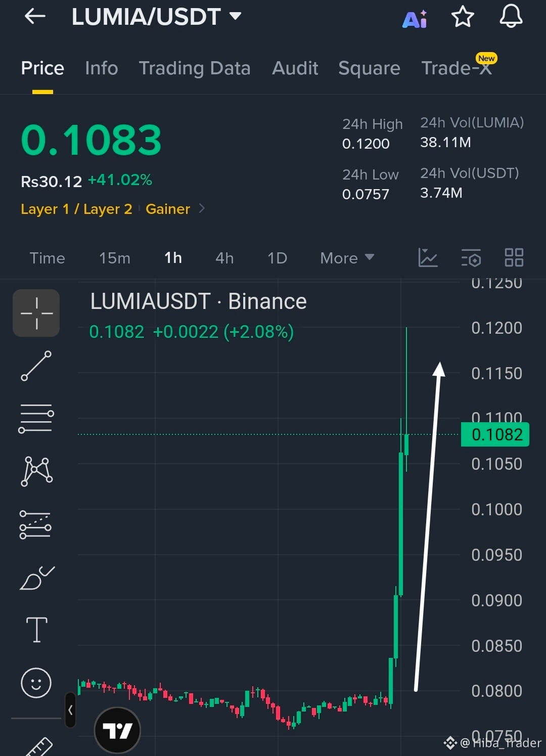Screen dimensions: 546x756
Task: Select the long position projection tool
Action: tap(35, 525)
